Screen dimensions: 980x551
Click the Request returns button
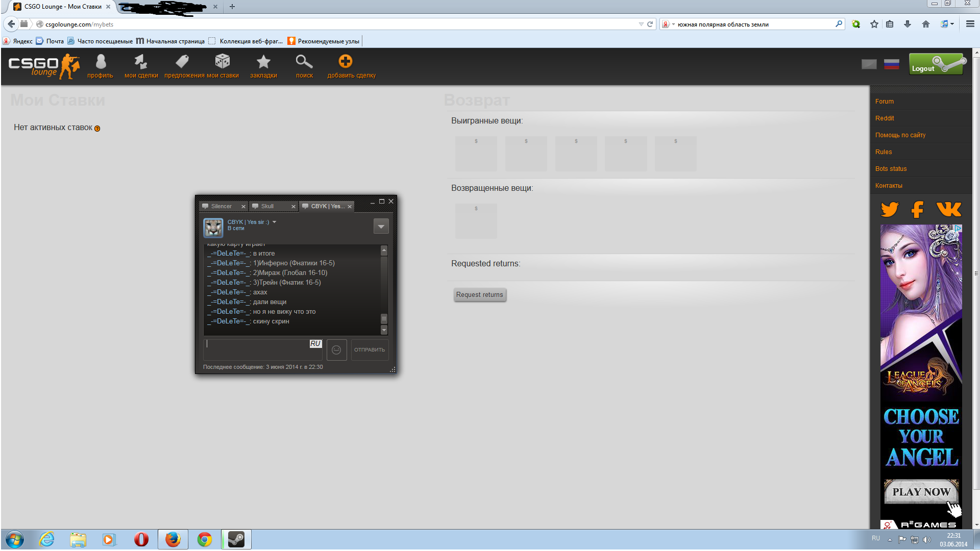[x=480, y=295]
